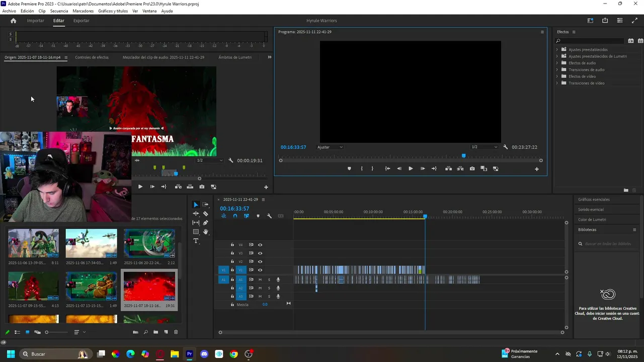Select the Rectangle tool

196,232
